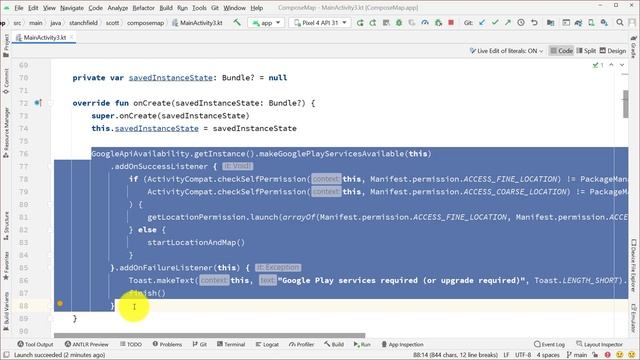Show Git history clock icon
The width and height of the screenshot is (640, 360).
[x=521, y=23]
